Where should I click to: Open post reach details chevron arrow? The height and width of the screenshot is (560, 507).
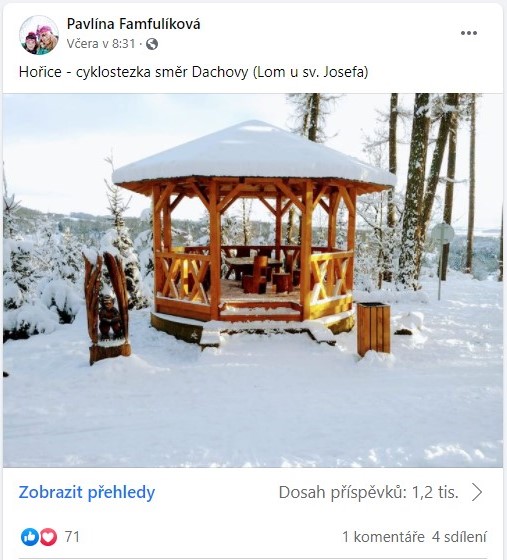[477, 492]
